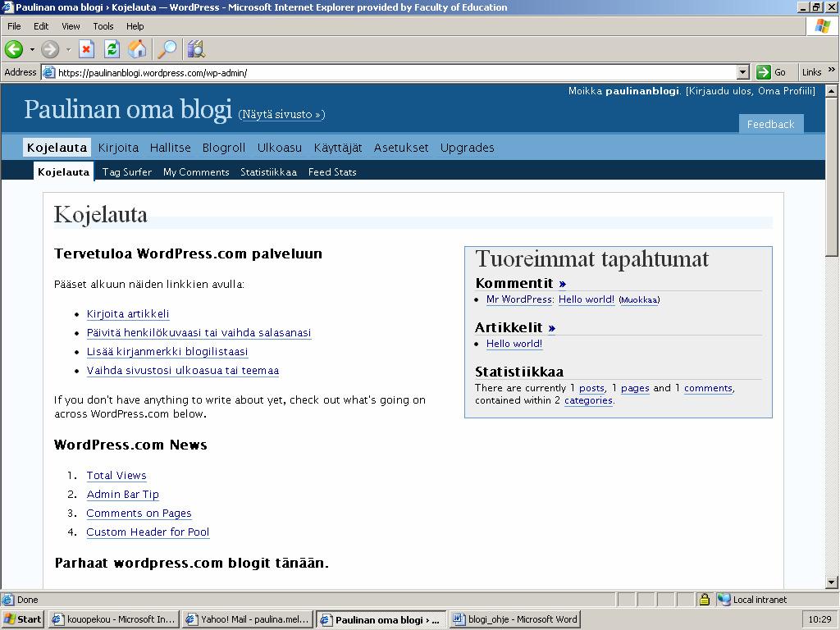Expand the address bar history dropdown
840x630 pixels.
click(x=743, y=72)
